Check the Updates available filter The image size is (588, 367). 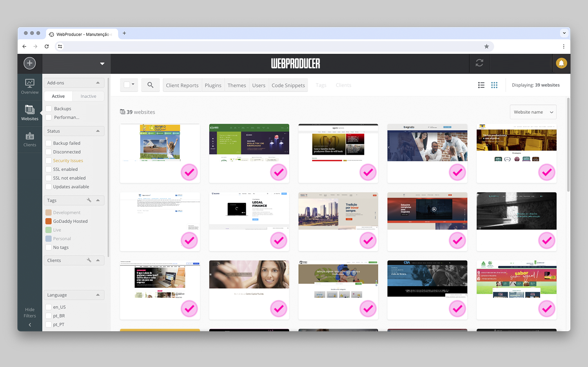(x=49, y=187)
